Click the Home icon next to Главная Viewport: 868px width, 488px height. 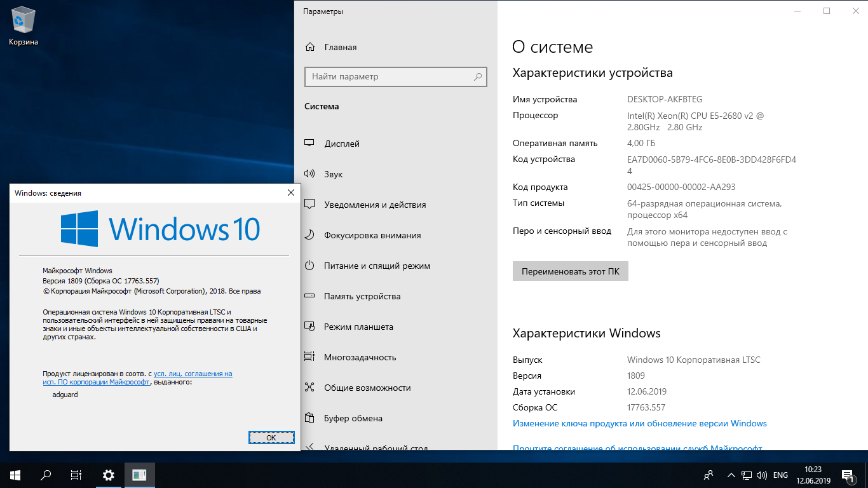point(310,47)
